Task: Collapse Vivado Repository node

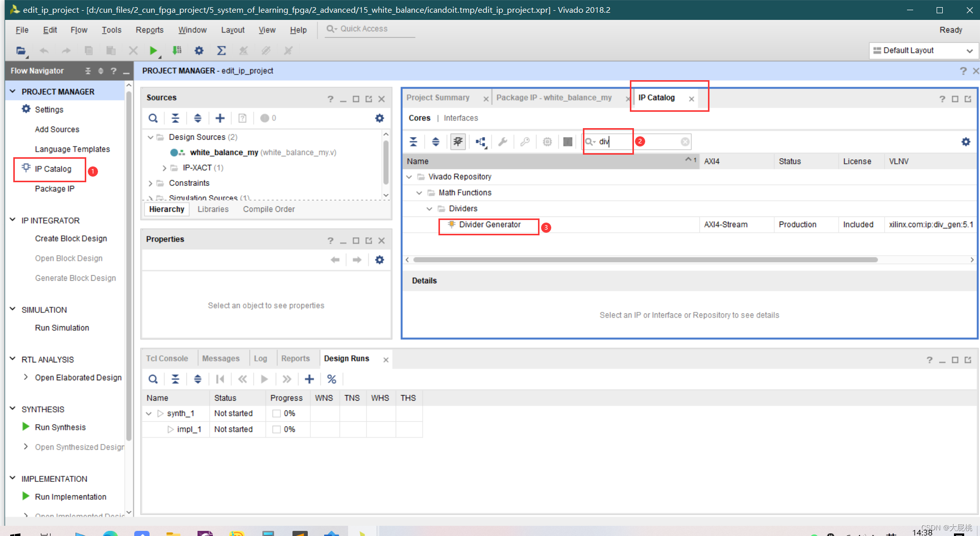Action: 409,177
